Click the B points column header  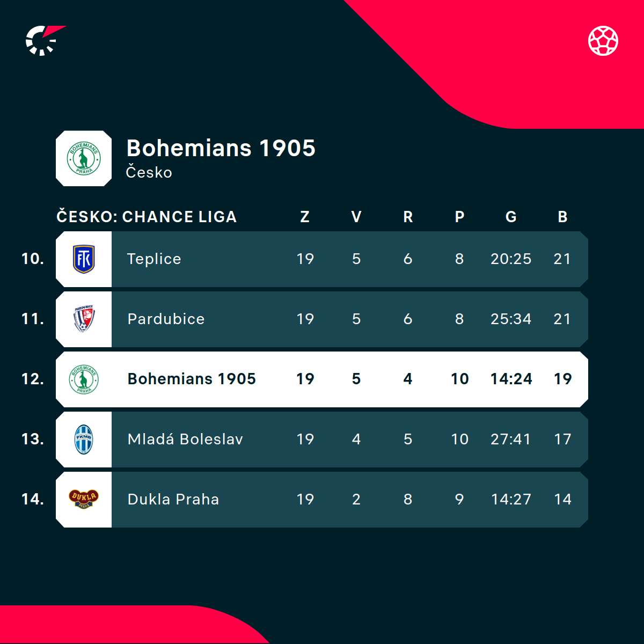point(562,217)
